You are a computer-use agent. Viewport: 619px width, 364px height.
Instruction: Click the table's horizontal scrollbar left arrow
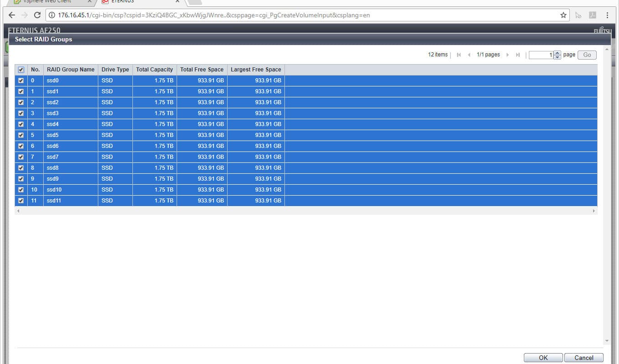[18, 211]
